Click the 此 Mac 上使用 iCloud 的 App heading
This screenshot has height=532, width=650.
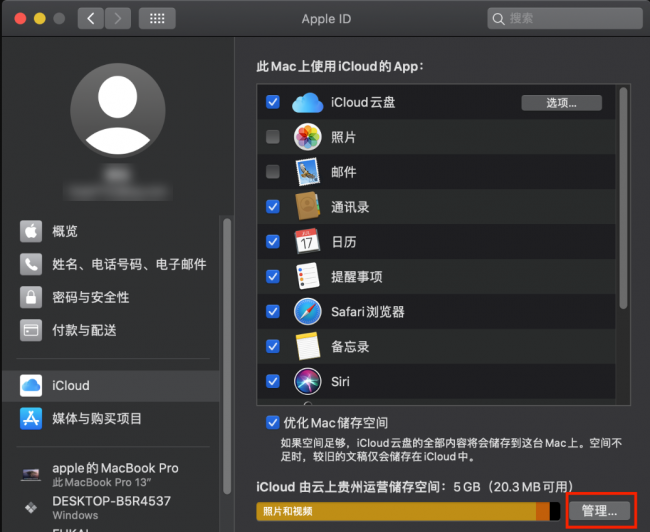[x=340, y=66]
